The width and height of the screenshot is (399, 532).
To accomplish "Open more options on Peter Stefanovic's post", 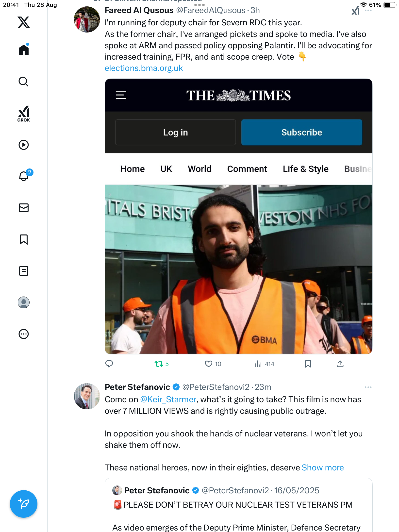I will pos(368,387).
